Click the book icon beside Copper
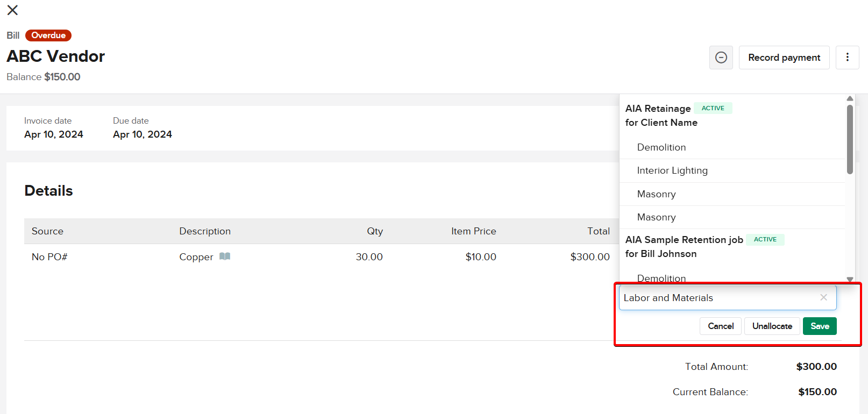This screenshot has width=868, height=414. [225, 256]
